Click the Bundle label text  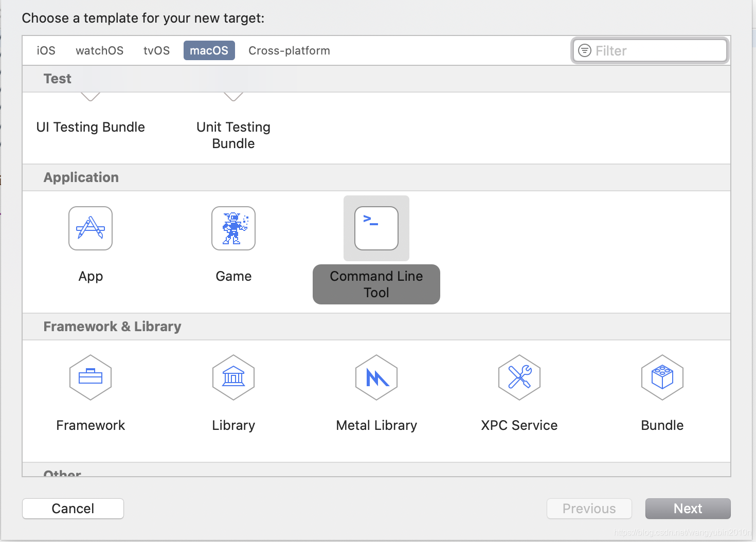[662, 425]
